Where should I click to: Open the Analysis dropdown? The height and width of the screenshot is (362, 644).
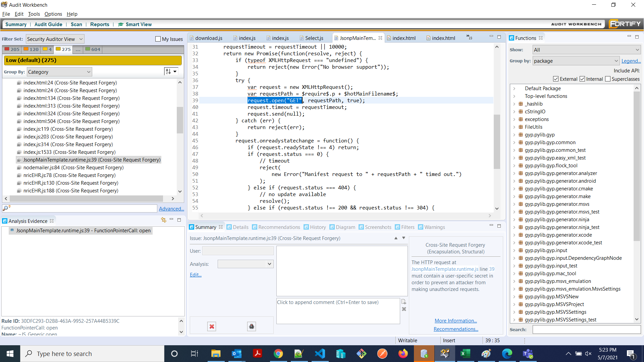click(x=246, y=264)
